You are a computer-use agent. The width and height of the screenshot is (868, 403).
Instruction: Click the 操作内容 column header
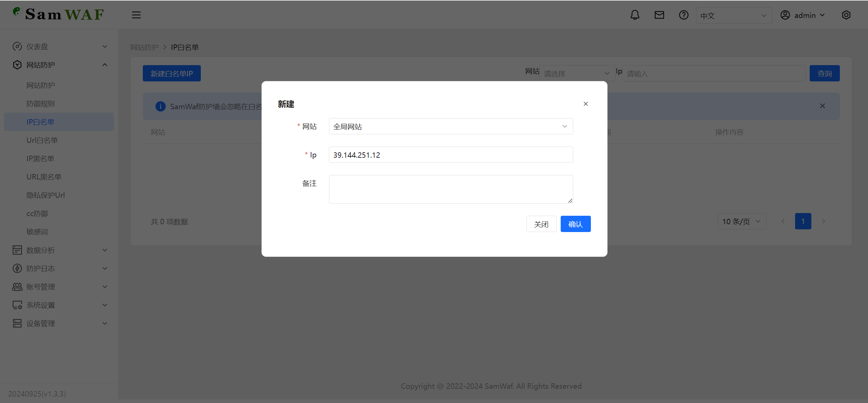tap(729, 132)
